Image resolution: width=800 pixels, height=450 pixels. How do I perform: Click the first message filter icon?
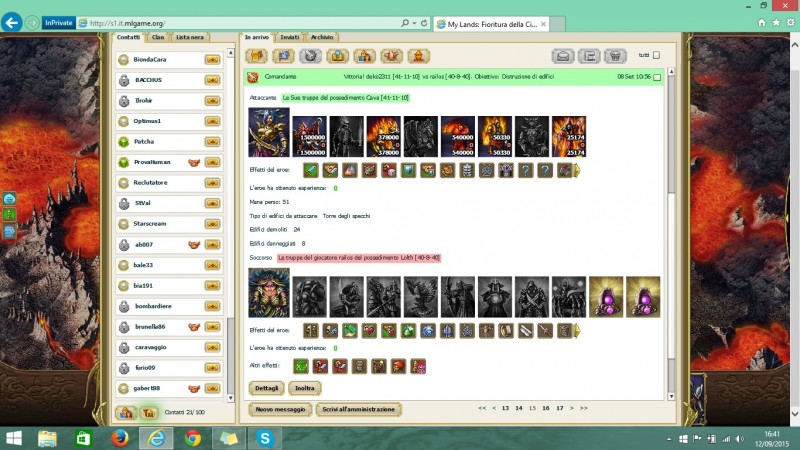[259, 56]
